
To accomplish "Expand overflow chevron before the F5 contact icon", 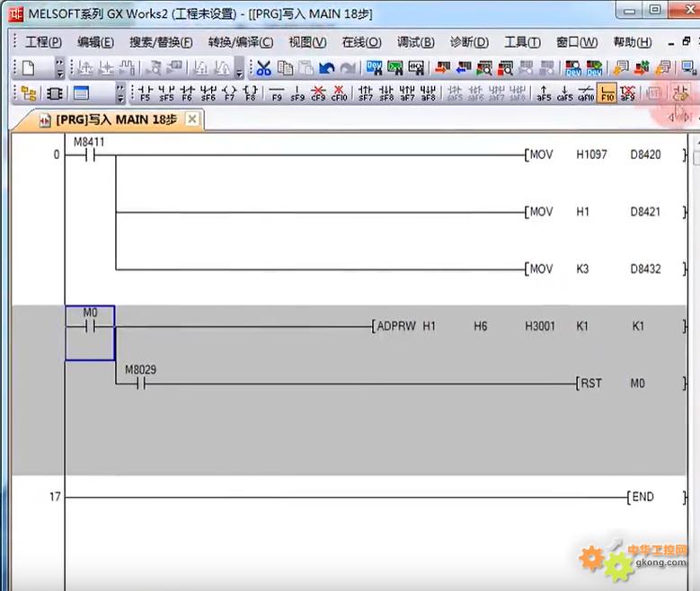I will pyautogui.click(x=120, y=93).
